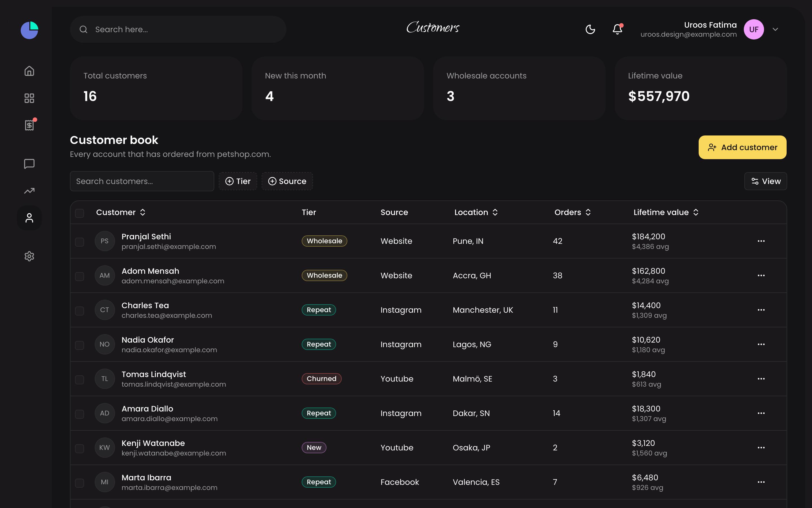Open the dashboard grid icon in sidebar

29,98
